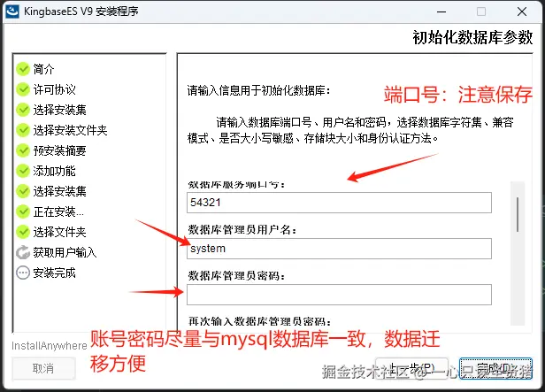545x392 pixels.
Task: Click the 选择文件夹 step label
Action: (x=60, y=232)
